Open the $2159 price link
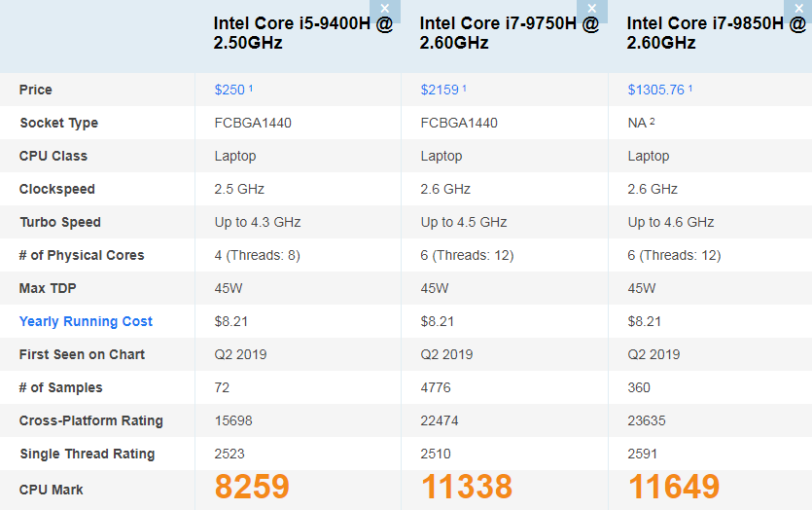This screenshot has width=812, height=510. tap(440, 90)
